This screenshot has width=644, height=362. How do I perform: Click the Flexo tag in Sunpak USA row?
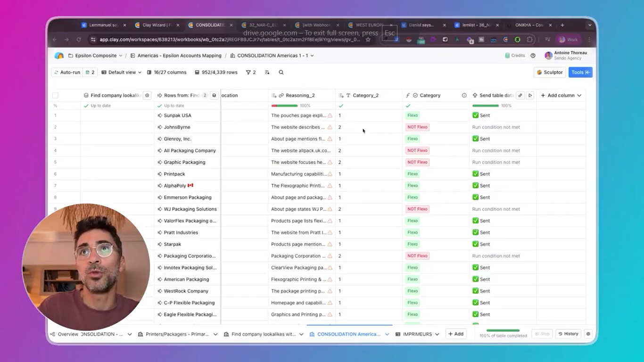[413, 115]
